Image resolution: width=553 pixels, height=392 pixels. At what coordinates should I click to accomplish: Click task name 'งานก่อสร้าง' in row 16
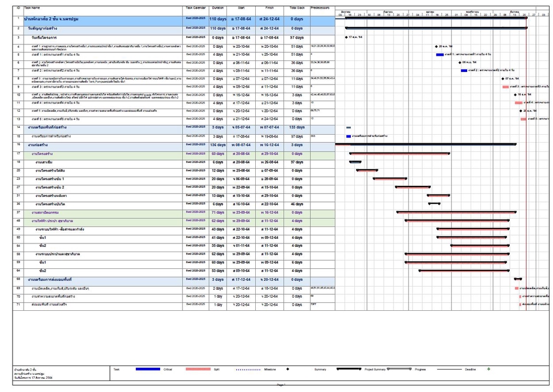click(38, 145)
